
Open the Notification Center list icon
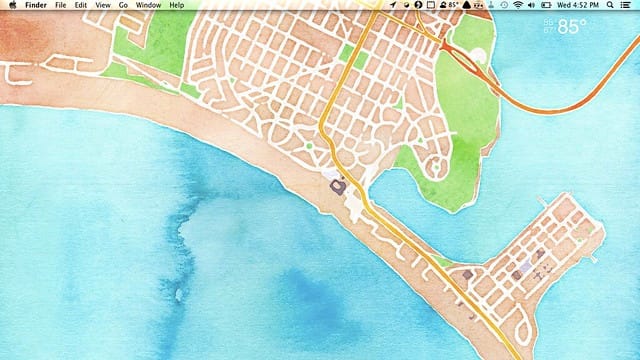pos(625,5)
